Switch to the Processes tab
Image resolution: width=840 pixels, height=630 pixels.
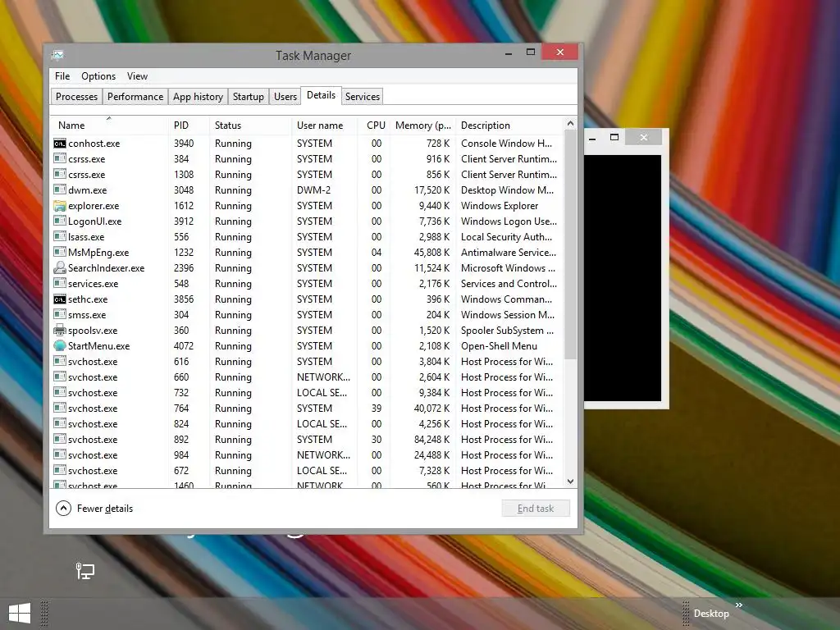click(x=76, y=97)
